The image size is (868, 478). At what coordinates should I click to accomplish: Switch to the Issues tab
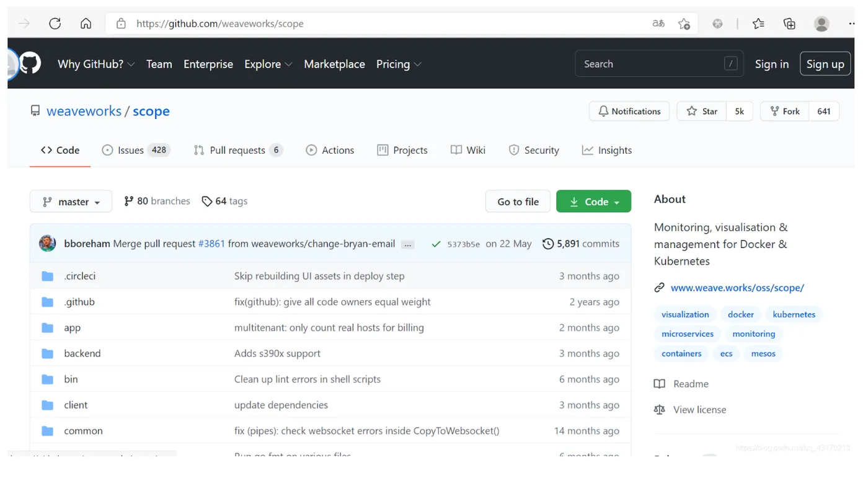click(136, 150)
